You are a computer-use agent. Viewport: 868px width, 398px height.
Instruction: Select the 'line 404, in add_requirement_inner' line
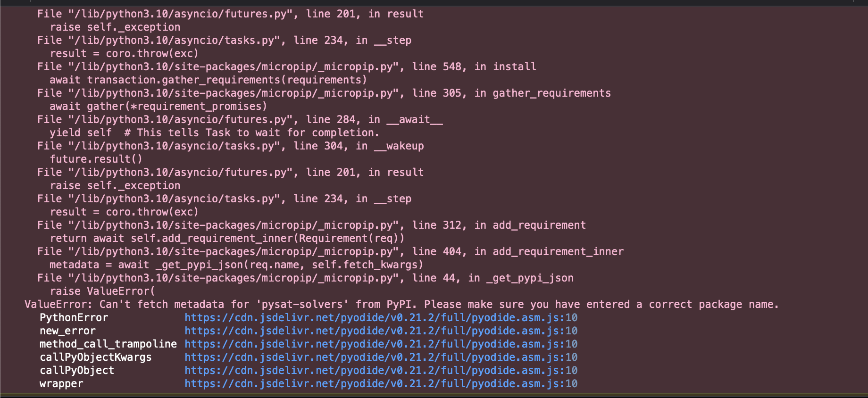(330, 252)
